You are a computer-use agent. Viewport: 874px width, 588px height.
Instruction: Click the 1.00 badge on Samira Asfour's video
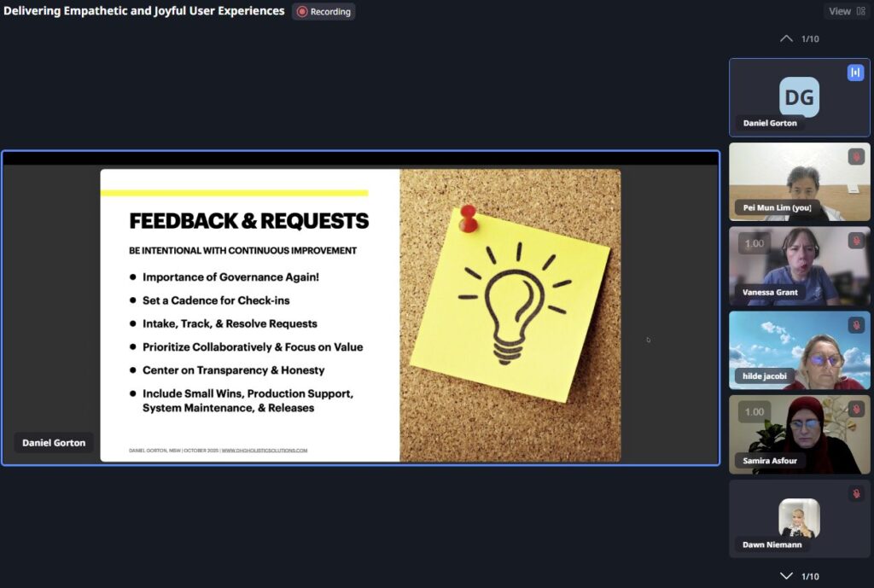tap(755, 411)
